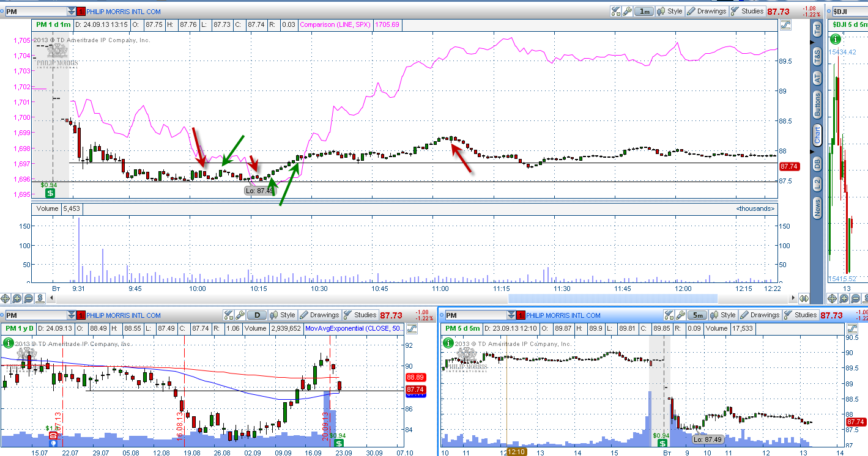The image size is (868, 456).
Task: Click the top chart horizontal scrollbar thumb
Action: click(613, 298)
